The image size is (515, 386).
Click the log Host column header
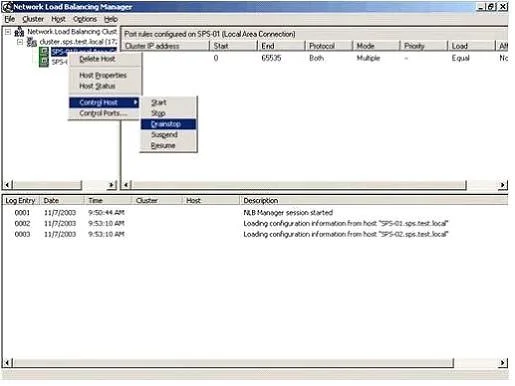click(x=211, y=200)
